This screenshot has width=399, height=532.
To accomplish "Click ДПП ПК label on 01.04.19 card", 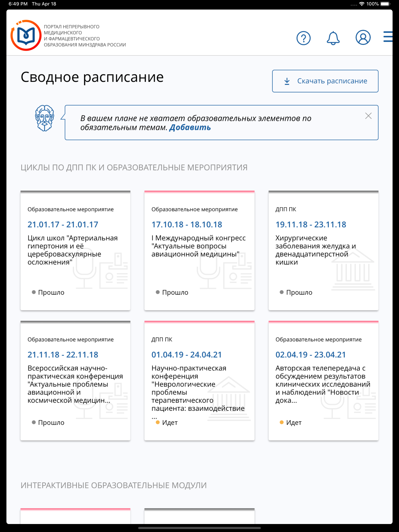I will pos(162,339).
